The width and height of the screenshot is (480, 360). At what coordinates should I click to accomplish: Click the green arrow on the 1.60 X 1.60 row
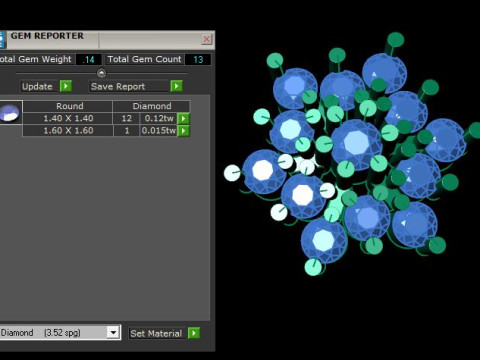pyautogui.click(x=184, y=131)
